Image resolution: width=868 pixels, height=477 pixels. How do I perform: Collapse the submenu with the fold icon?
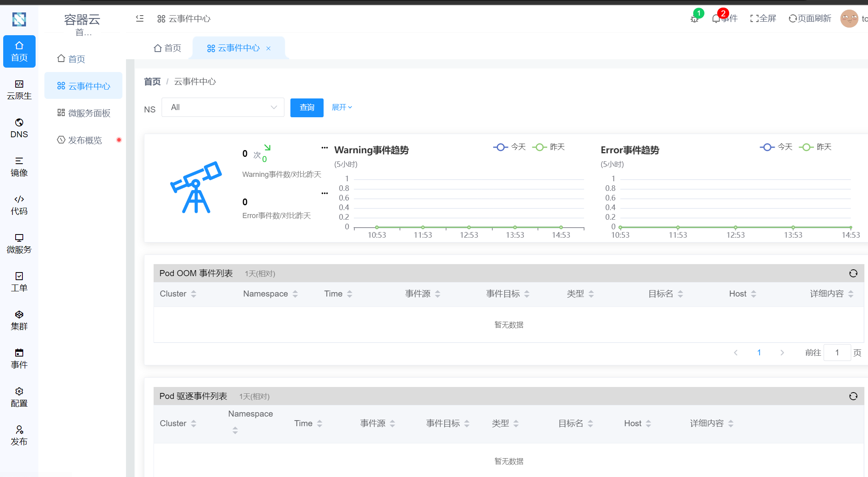coord(140,18)
